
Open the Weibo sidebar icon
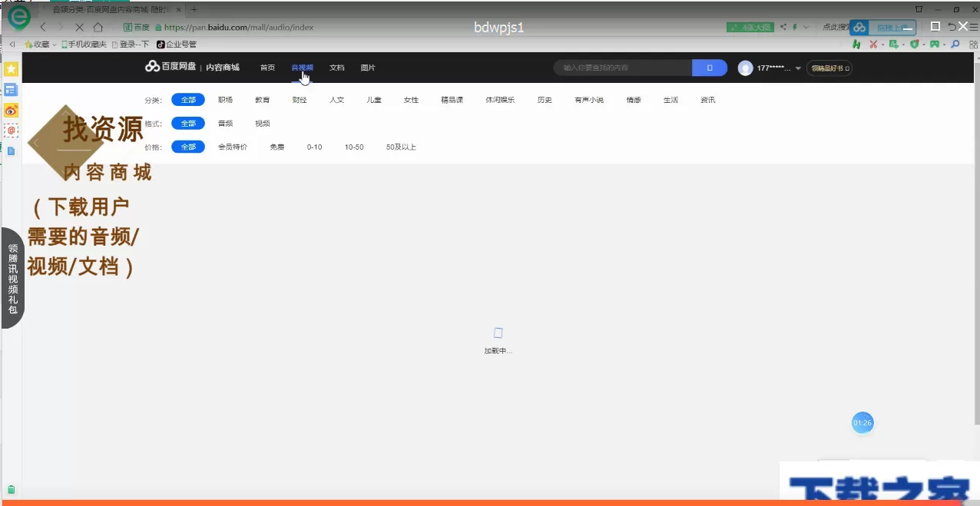click(x=11, y=111)
